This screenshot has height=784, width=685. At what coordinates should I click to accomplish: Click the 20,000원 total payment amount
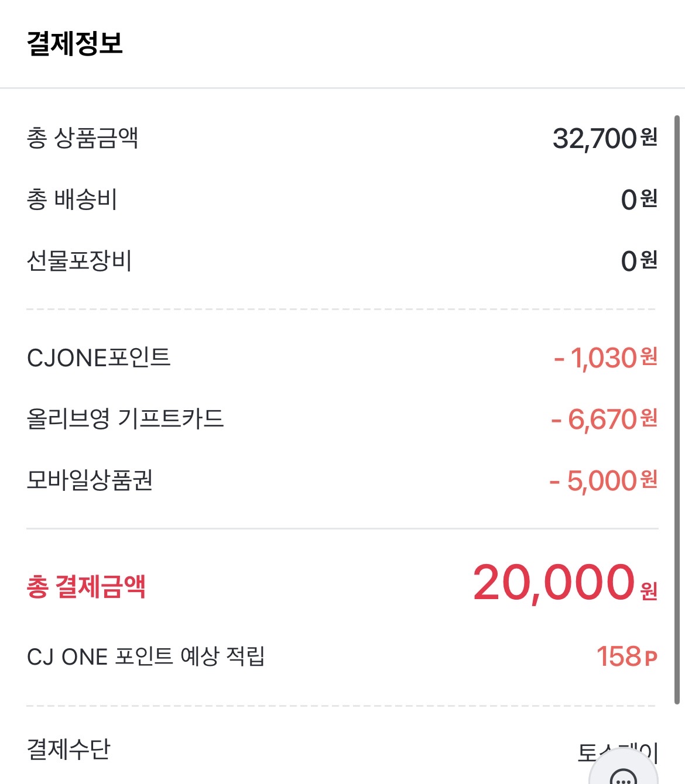pos(564,583)
